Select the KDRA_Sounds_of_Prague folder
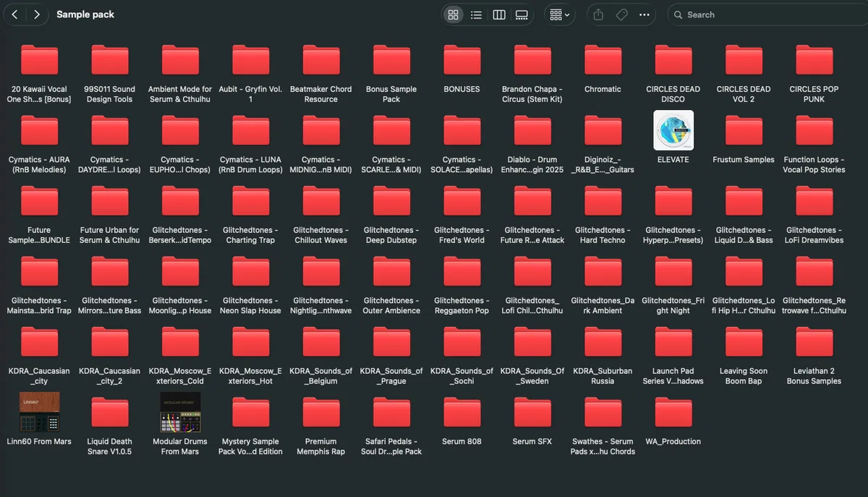This screenshot has height=497, width=868. [391, 343]
